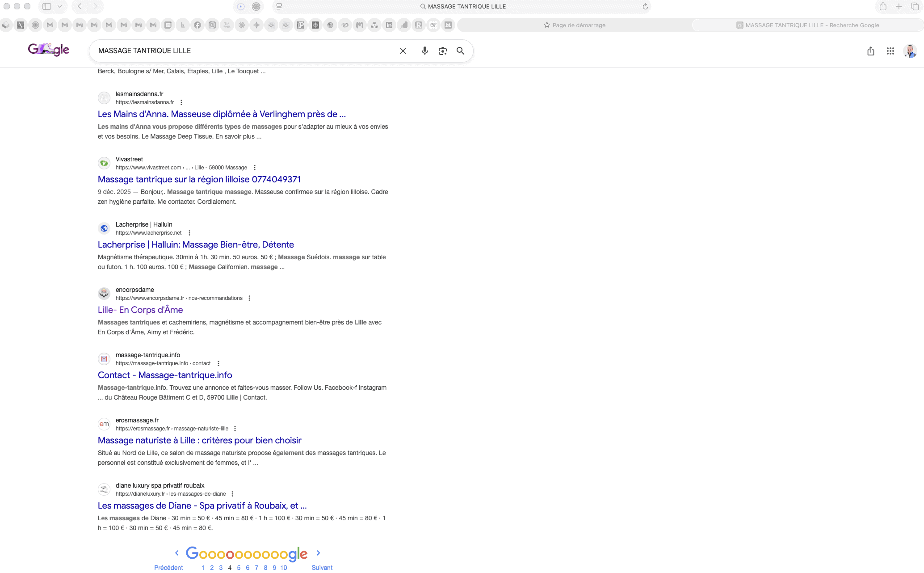Go to results page 10
The width and height of the screenshot is (924, 573).
tap(284, 568)
